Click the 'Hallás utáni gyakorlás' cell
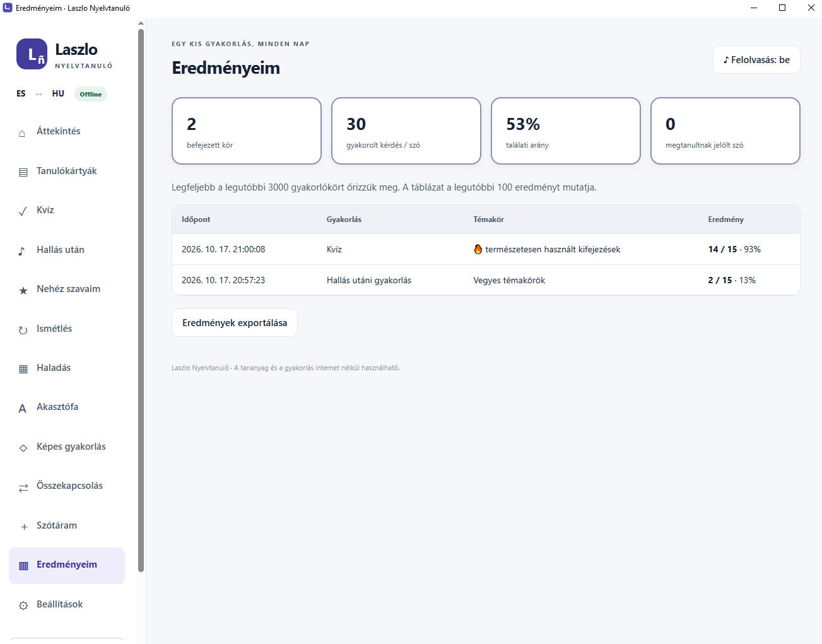822x644 pixels. [369, 280]
